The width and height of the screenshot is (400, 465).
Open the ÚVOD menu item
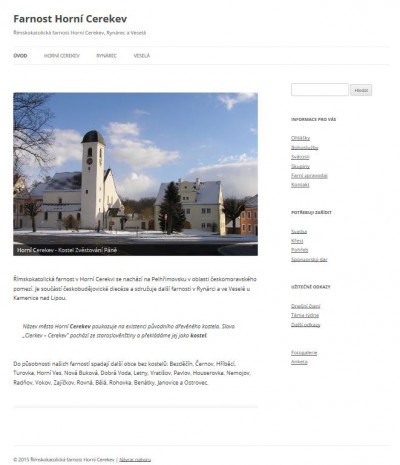pos(20,56)
